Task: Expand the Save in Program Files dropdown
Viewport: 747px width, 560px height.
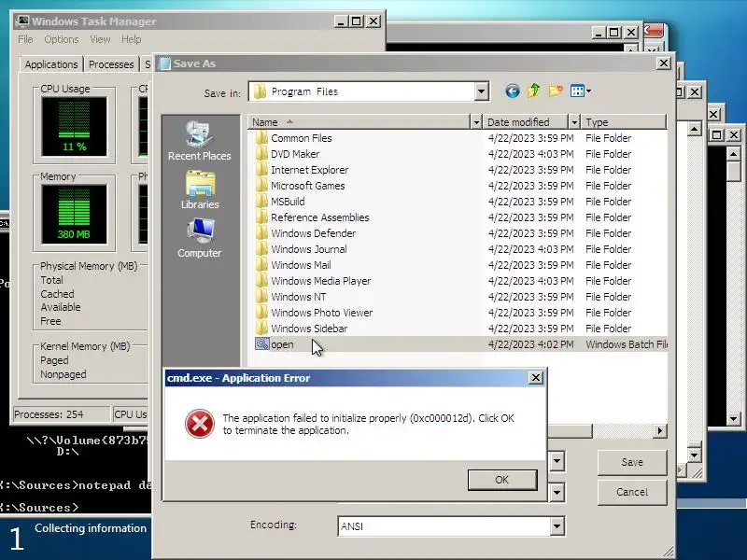Action: pos(481,91)
